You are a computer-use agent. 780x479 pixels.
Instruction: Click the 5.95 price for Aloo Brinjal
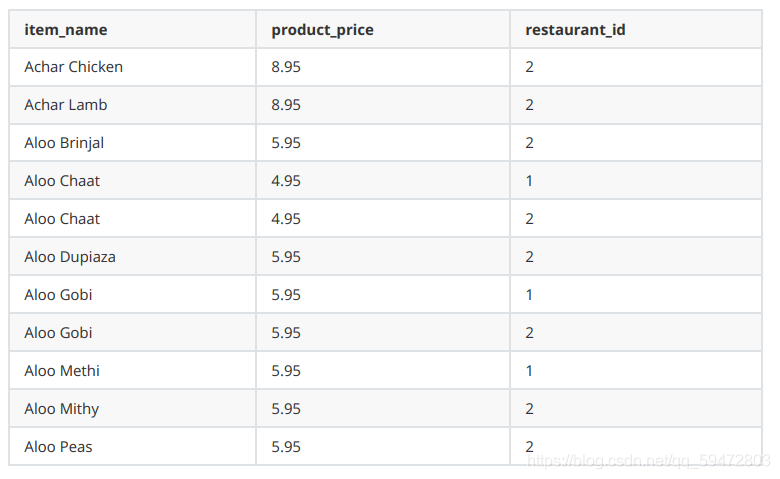coord(286,143)
